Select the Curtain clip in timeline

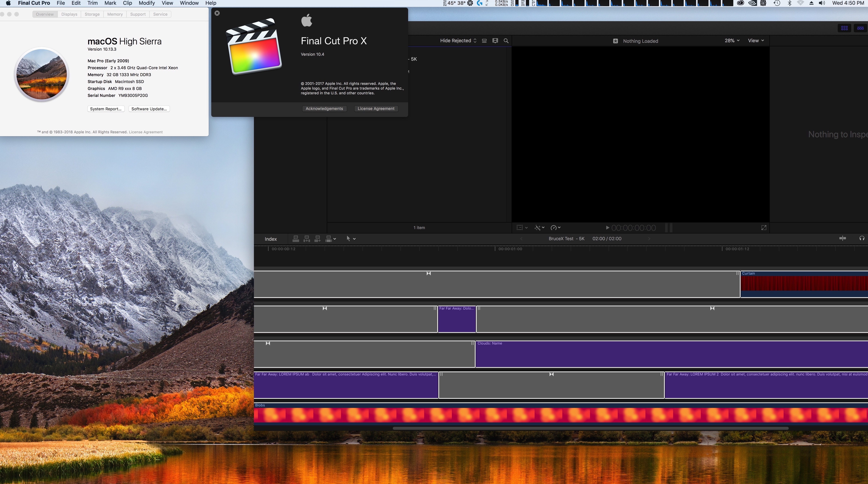pyautogui.click(x=804, y=284)
